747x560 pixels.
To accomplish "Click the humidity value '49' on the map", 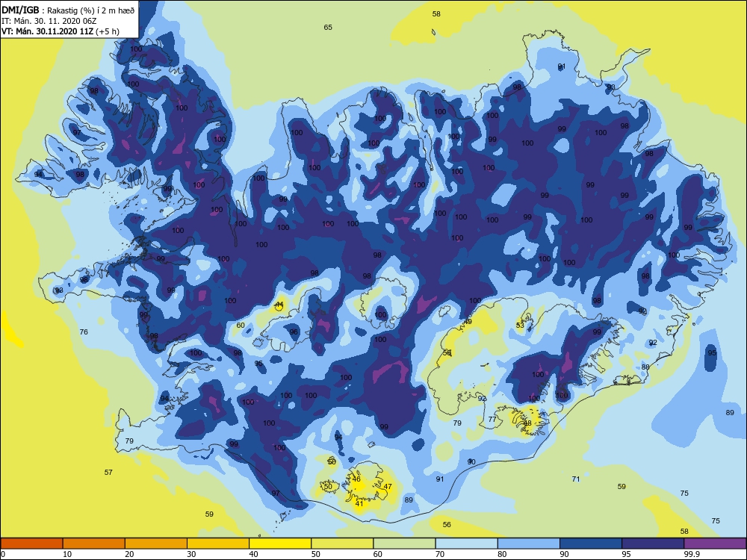I will [468, 322].
